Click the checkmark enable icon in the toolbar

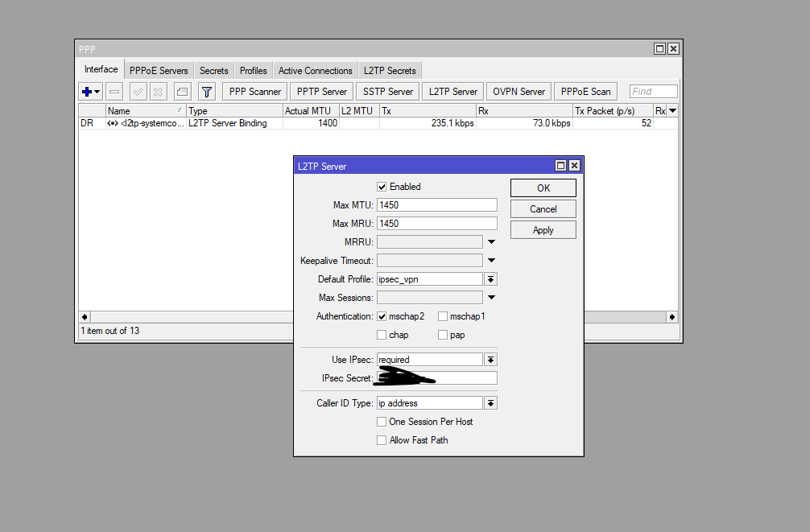[x=138, y=92]
